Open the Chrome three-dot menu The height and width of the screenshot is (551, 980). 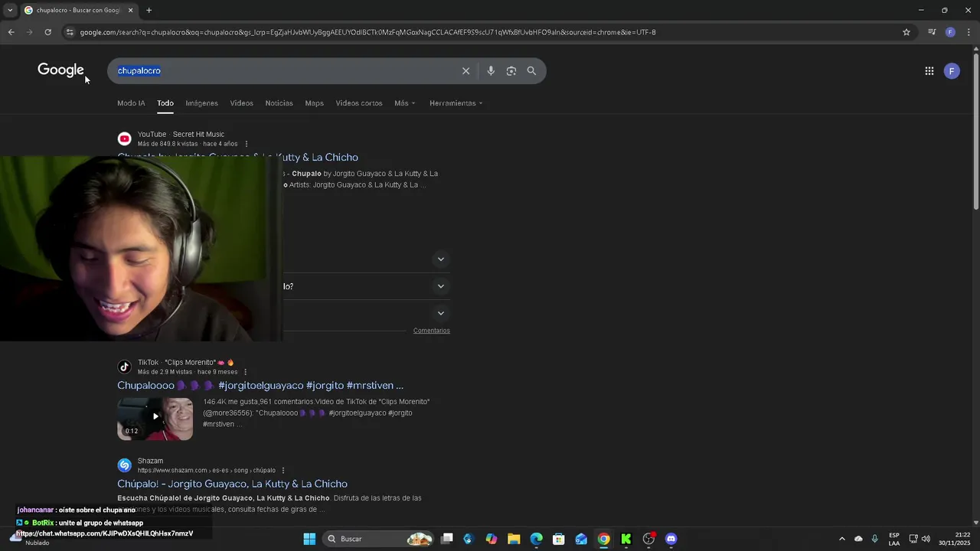969,32
